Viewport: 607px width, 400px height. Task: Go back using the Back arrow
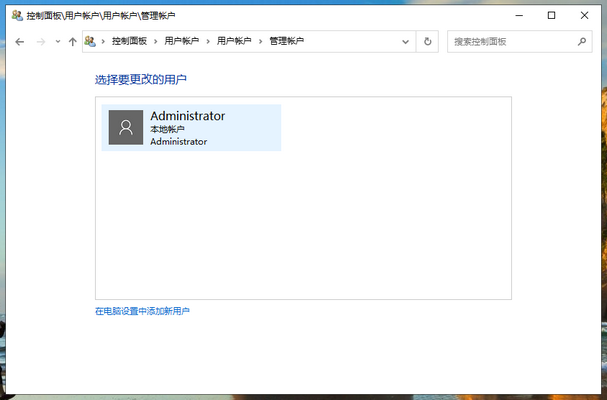19,42
